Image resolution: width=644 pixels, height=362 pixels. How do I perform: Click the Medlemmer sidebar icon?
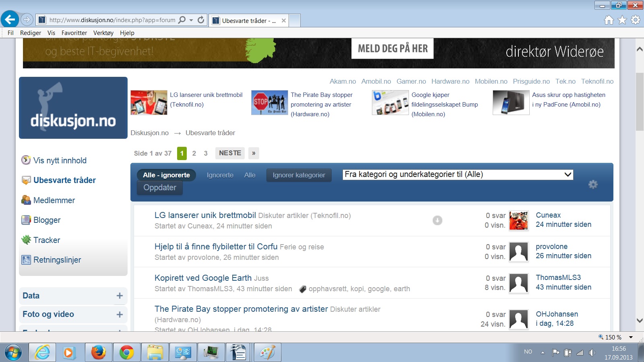point(26,200)
